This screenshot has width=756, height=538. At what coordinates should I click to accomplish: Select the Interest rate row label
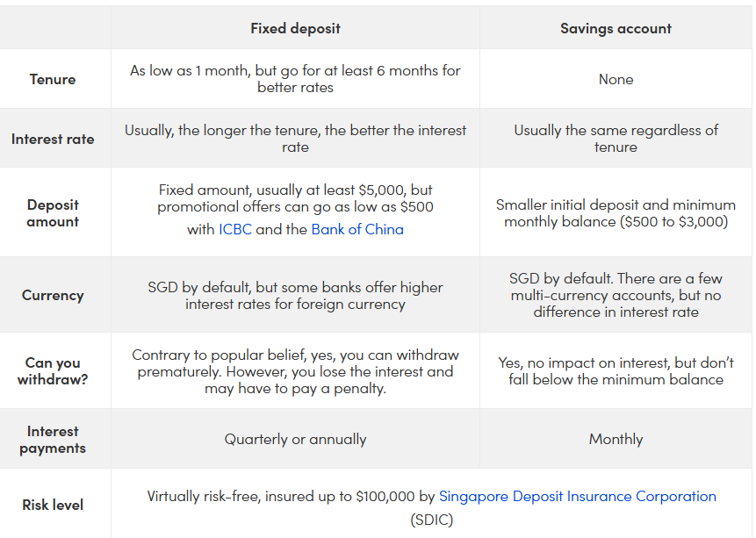53,139
